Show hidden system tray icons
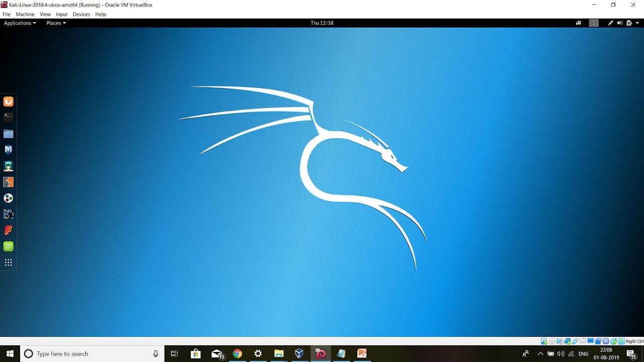The image size is (644, 362). pyautogui.click(x=540, y=354)
